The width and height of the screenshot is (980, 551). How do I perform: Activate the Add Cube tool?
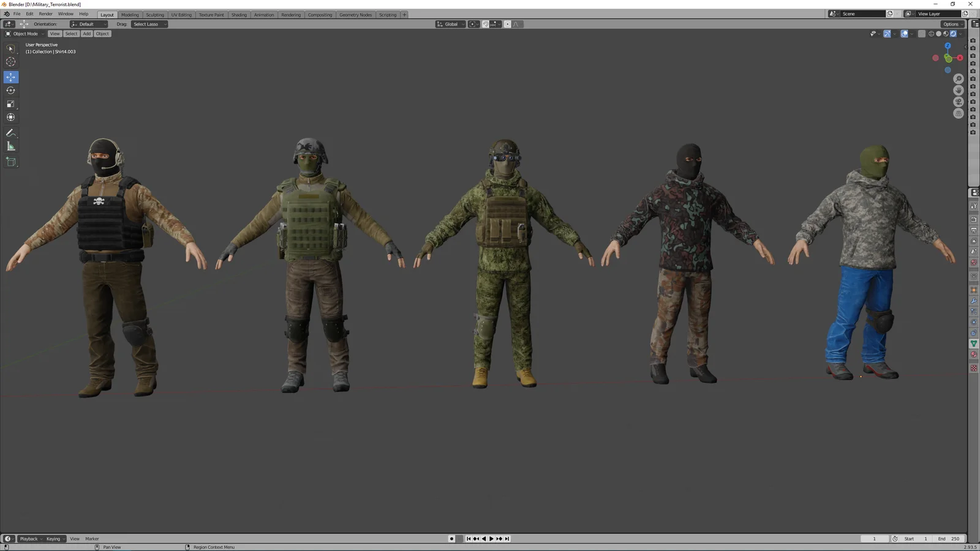click(10, 162)
